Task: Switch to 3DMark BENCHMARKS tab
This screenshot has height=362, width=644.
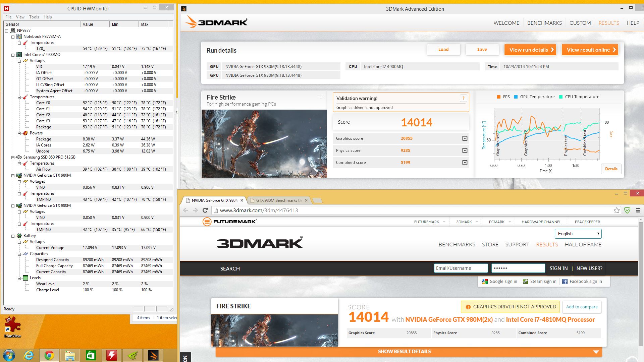Action: pos(544,23)
